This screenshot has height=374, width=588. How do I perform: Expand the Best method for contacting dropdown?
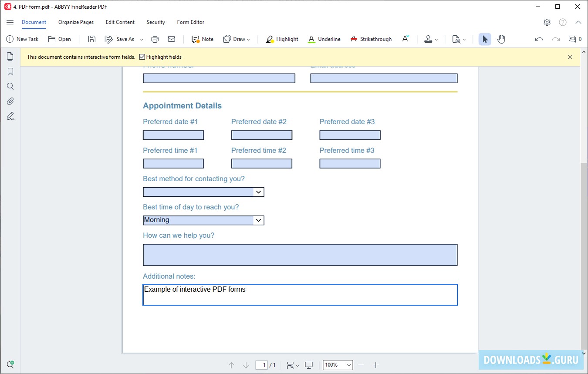point(258,192)
